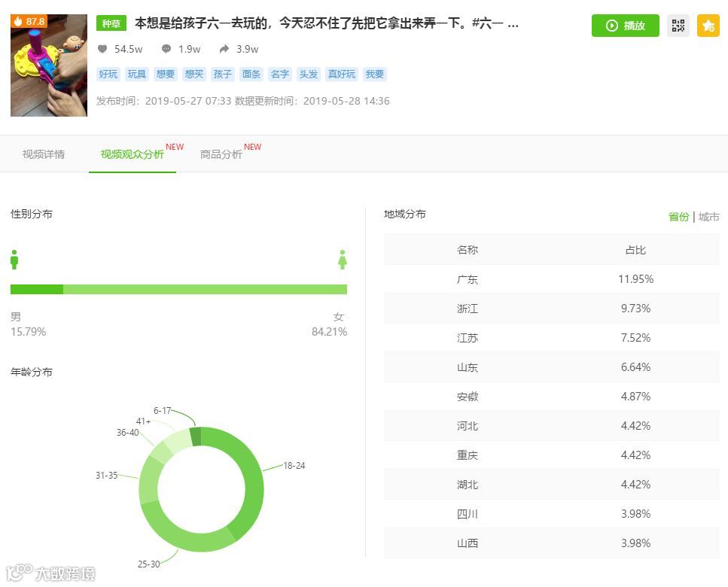Click the QR code icon button
The image size is (728, 587).
tap(678, 26)
